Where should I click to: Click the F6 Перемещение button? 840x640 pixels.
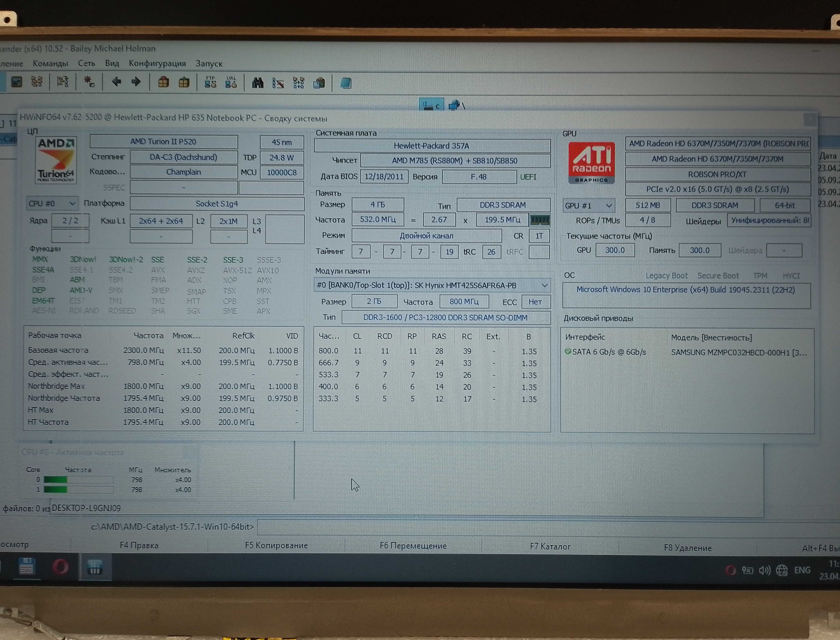tap(413, 546)
